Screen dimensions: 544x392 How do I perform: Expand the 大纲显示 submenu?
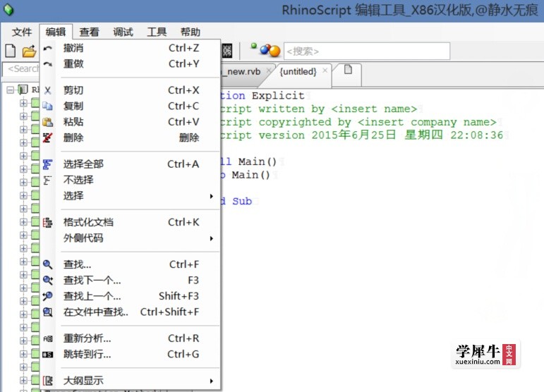coord(131,381)
